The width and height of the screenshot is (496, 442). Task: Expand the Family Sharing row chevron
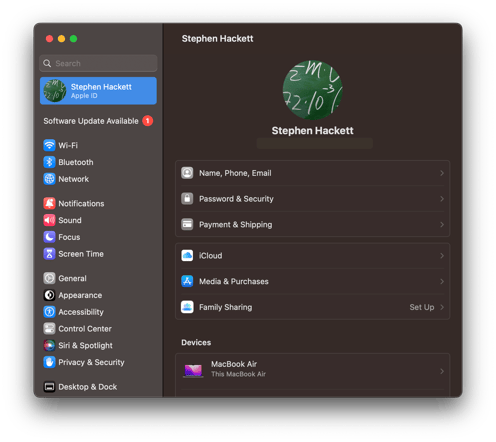tap(442, 307)
